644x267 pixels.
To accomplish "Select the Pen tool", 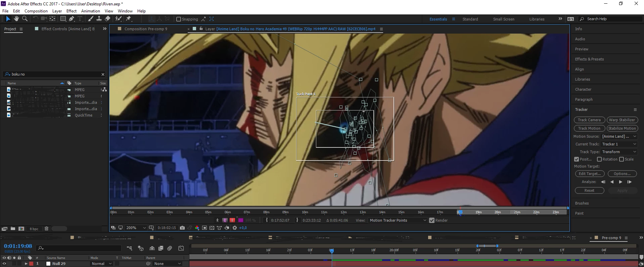I will [72, 19].
